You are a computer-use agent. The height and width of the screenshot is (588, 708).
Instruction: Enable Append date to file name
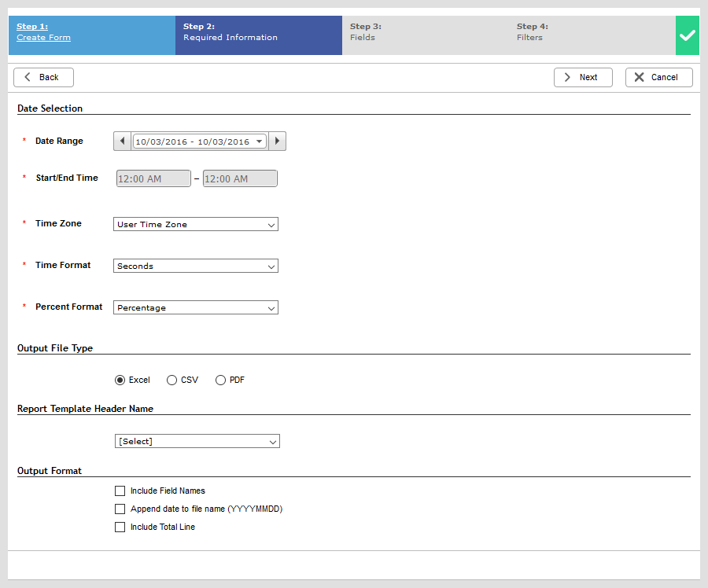pyautogui.click(x=120, y=509)
